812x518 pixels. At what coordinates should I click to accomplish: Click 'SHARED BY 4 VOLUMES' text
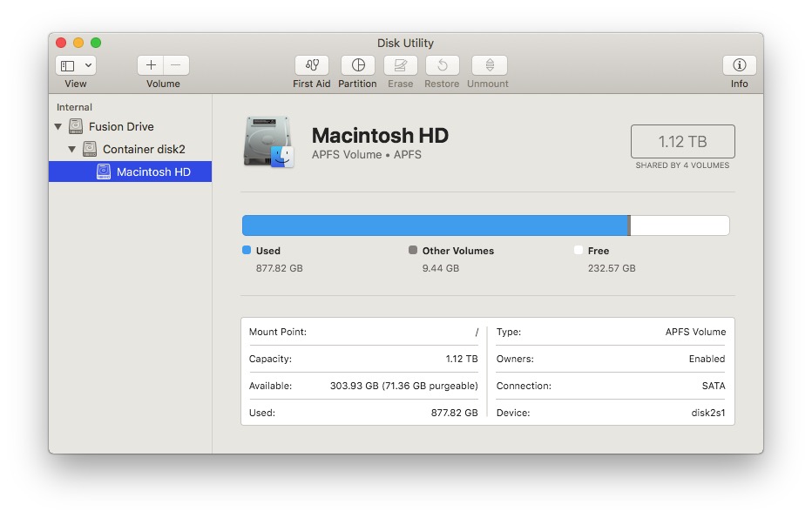tap(682, 165)
